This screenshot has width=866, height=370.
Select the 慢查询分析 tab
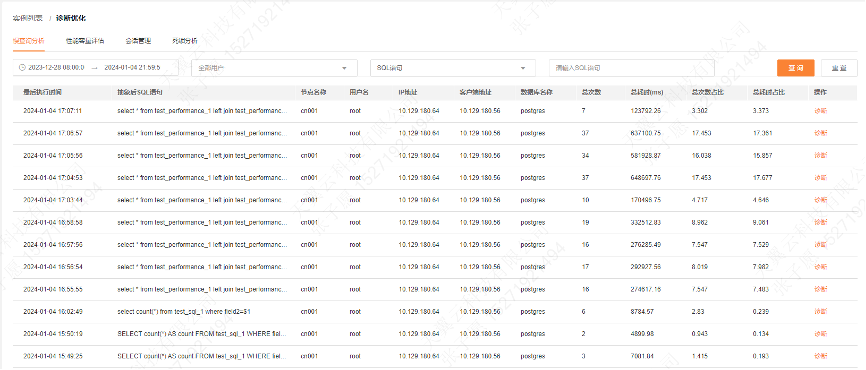[x=28, y=41]
